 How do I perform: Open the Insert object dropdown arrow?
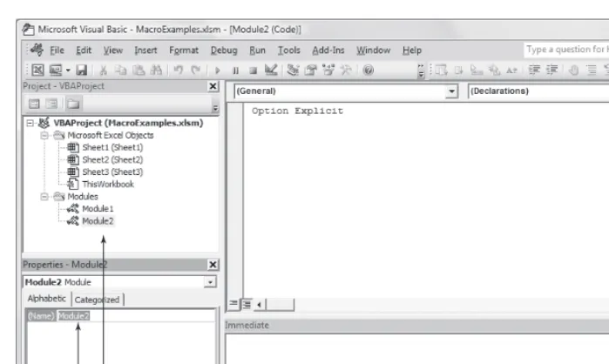(x=68, y=71)
